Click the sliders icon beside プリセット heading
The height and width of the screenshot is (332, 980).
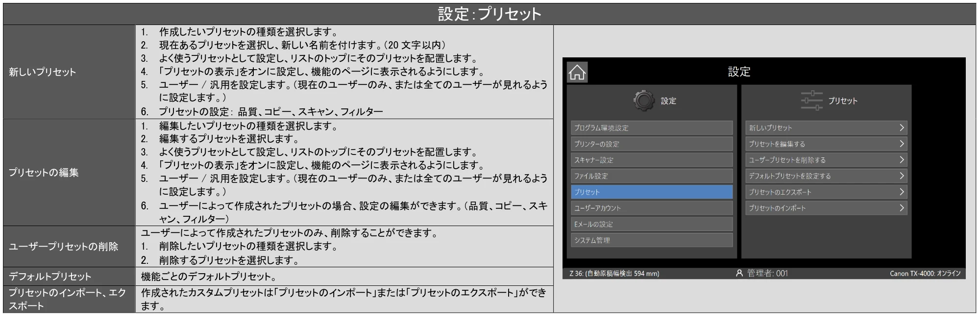[x=811, y=101]
